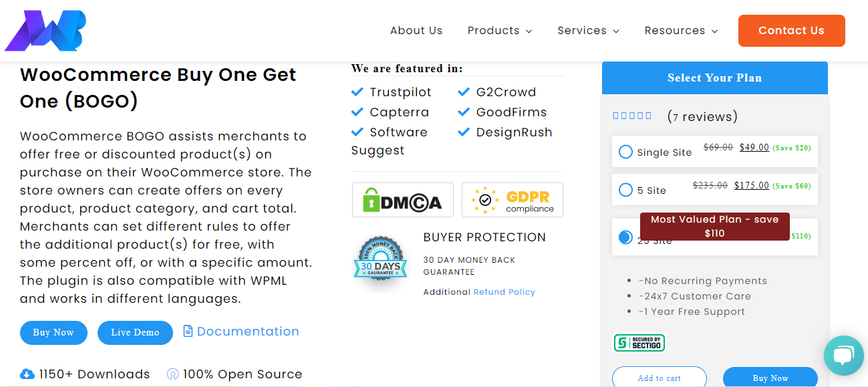Click Add to cart button
The width and height of the screenshot is (868, 387).
(x=660, y=377)
